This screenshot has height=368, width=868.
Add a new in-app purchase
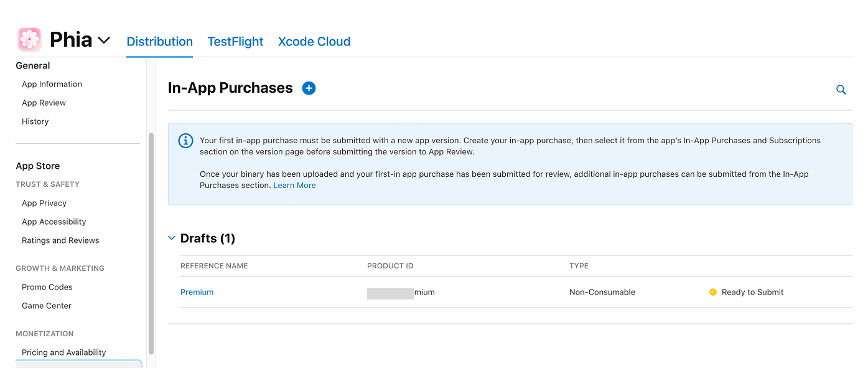tap(309, 88)
